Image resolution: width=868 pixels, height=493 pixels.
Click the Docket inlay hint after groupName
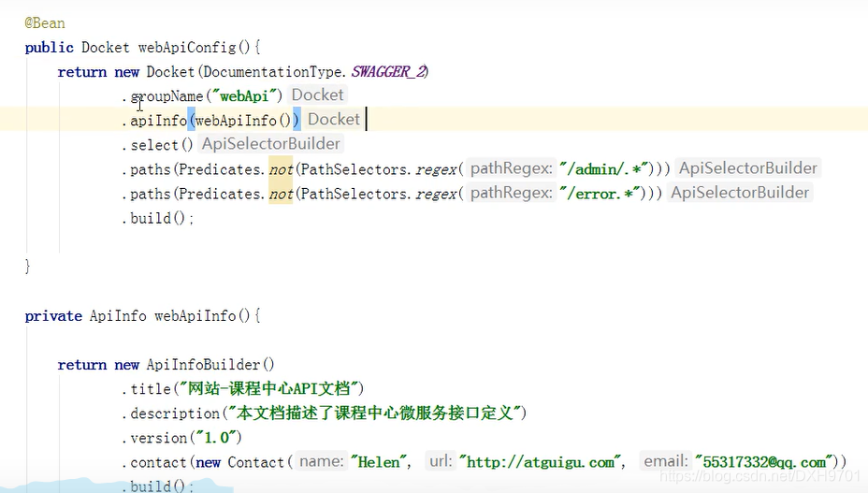pos(318,95)
